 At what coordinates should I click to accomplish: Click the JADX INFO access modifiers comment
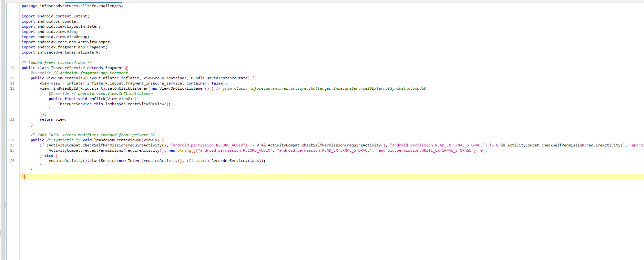coord(93,135)
